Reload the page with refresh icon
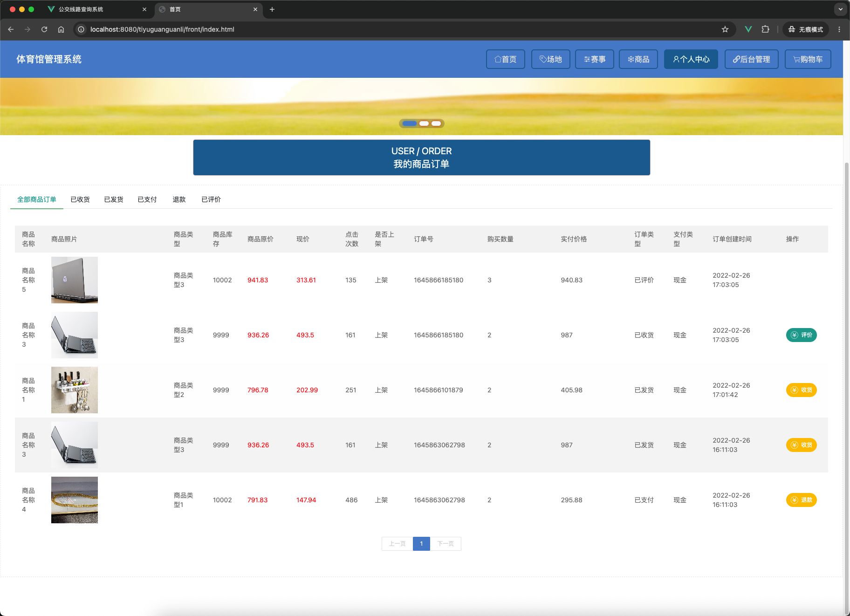Image resolution: width=850 pixels, height=616 pixels. tap(44, 29)
